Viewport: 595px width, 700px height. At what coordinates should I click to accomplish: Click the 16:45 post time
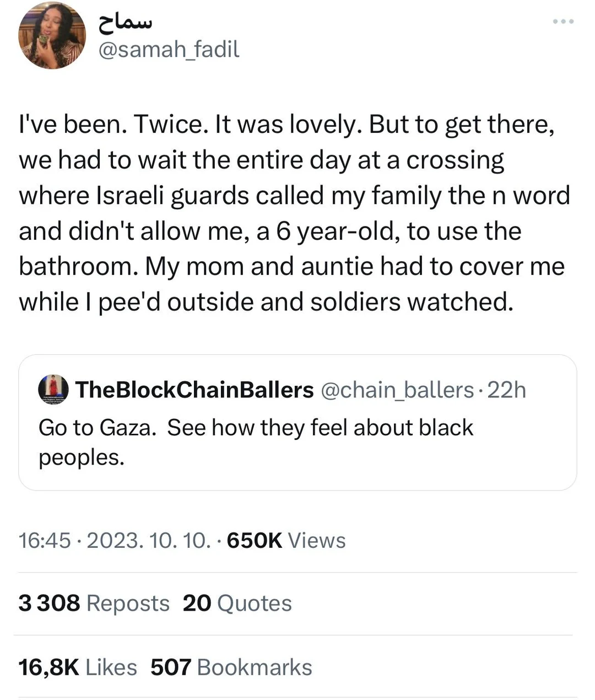click(45, 541)
